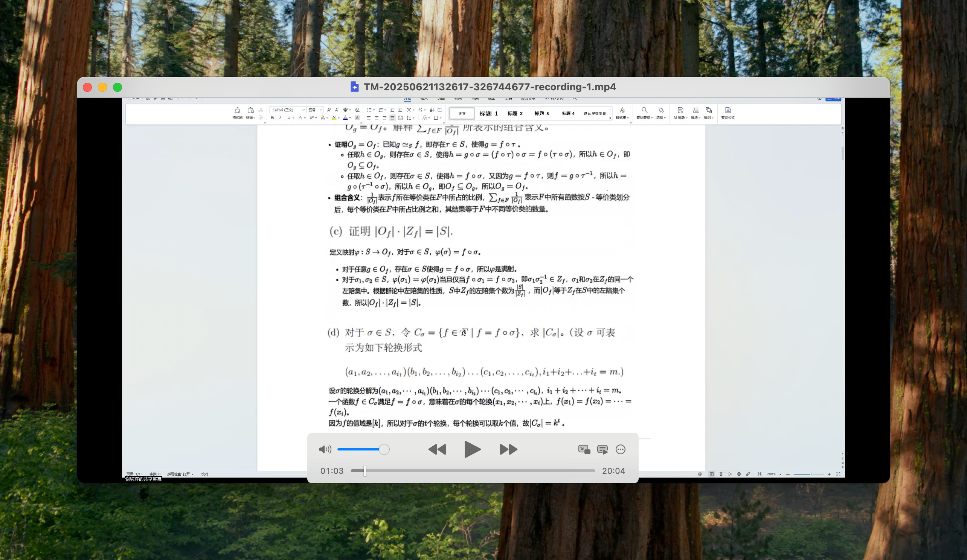Click the Find and Replace magnifier icon
The width and height of the screenshot is (967, 560).
pyautogui.click(x=644, y=111)
